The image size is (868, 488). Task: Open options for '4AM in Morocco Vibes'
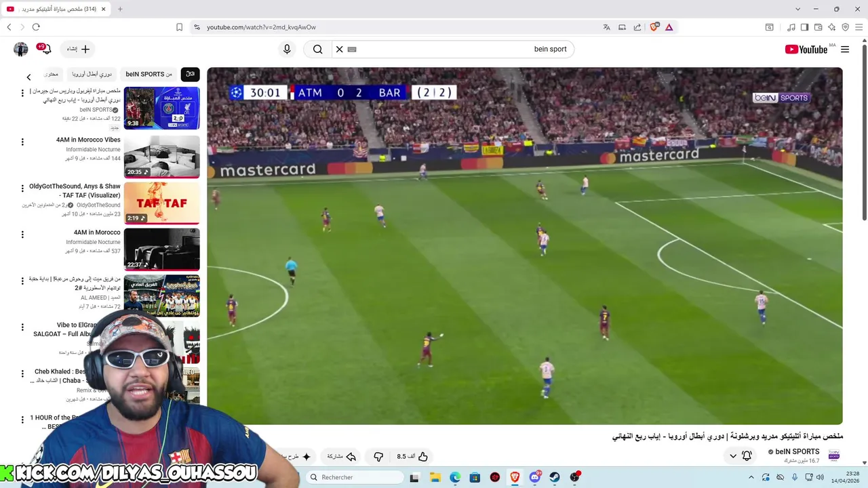pos(22,142)
